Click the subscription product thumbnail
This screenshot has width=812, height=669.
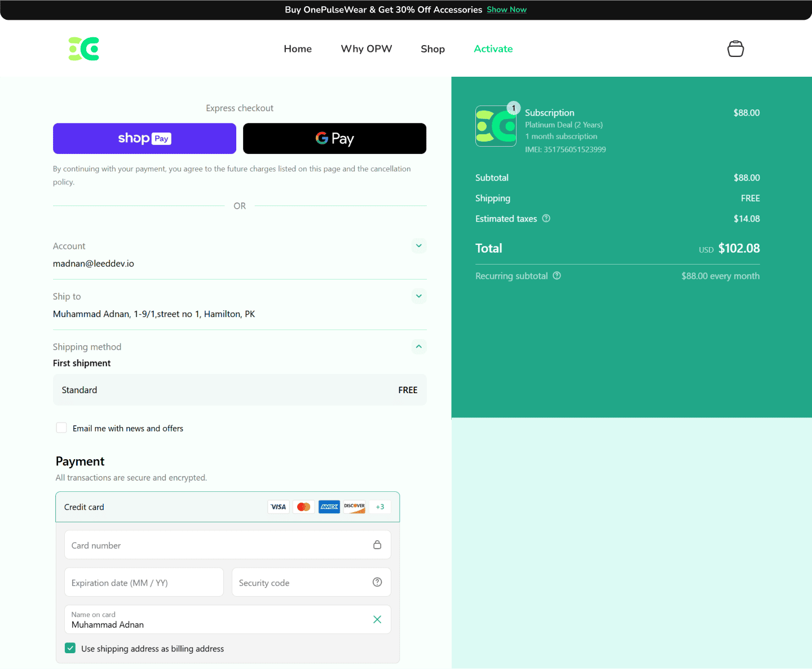click(496, 126)
